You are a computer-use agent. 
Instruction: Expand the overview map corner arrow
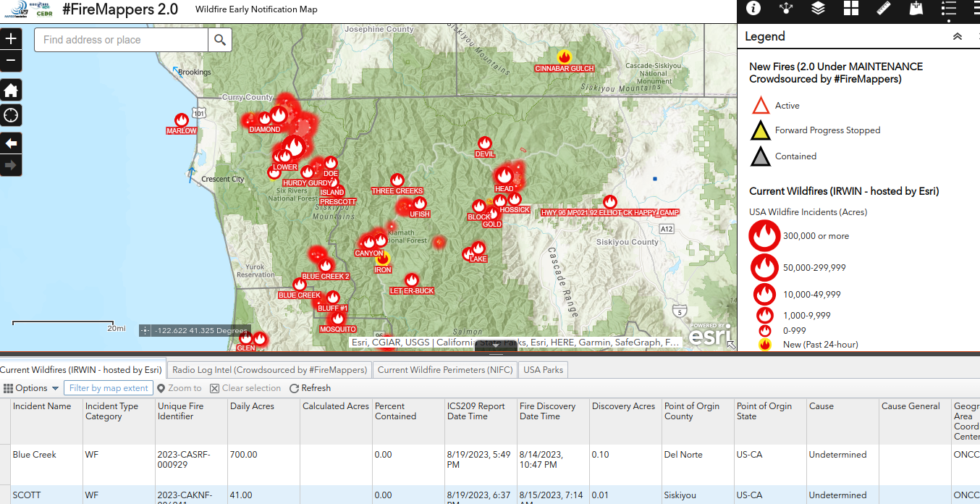coord(731,345)
